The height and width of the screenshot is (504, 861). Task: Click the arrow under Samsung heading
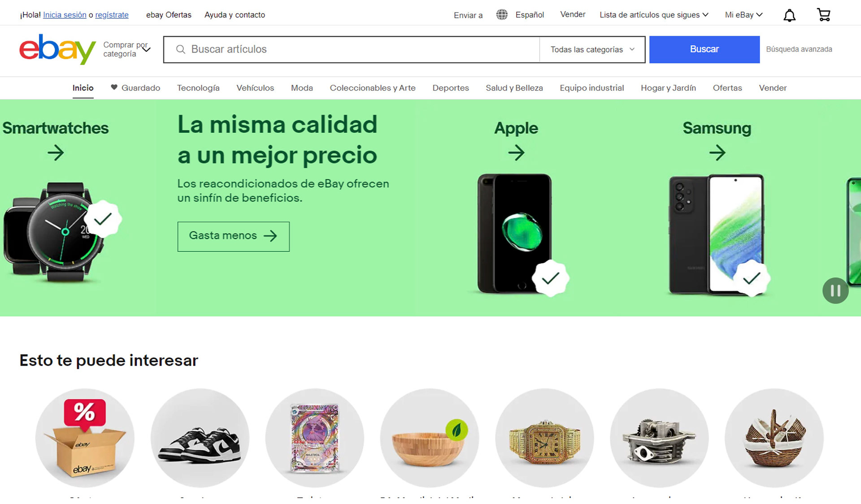click(x=717, y=152)
